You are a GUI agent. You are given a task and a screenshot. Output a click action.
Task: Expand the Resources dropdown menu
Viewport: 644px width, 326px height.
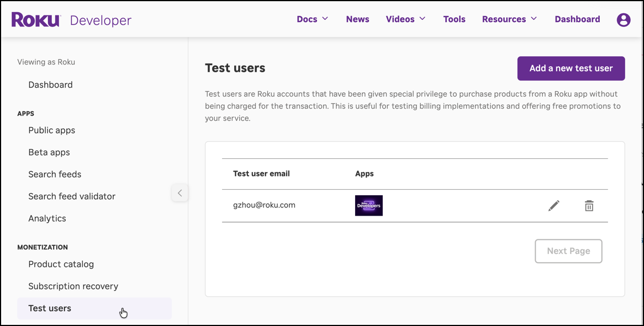(x=510, y=19)
